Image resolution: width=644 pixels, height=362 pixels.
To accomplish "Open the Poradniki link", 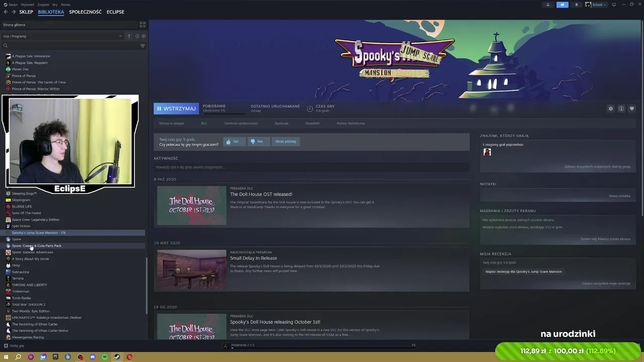I will pos(312,123).
